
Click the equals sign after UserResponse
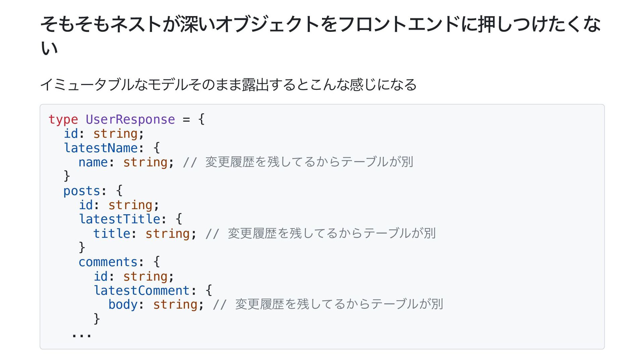[186, 120]
